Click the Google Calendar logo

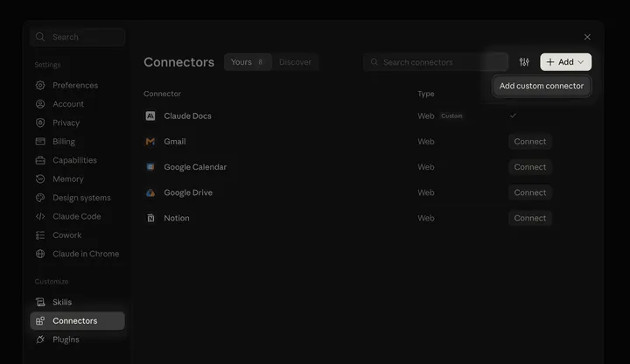[x=150, y=167]
